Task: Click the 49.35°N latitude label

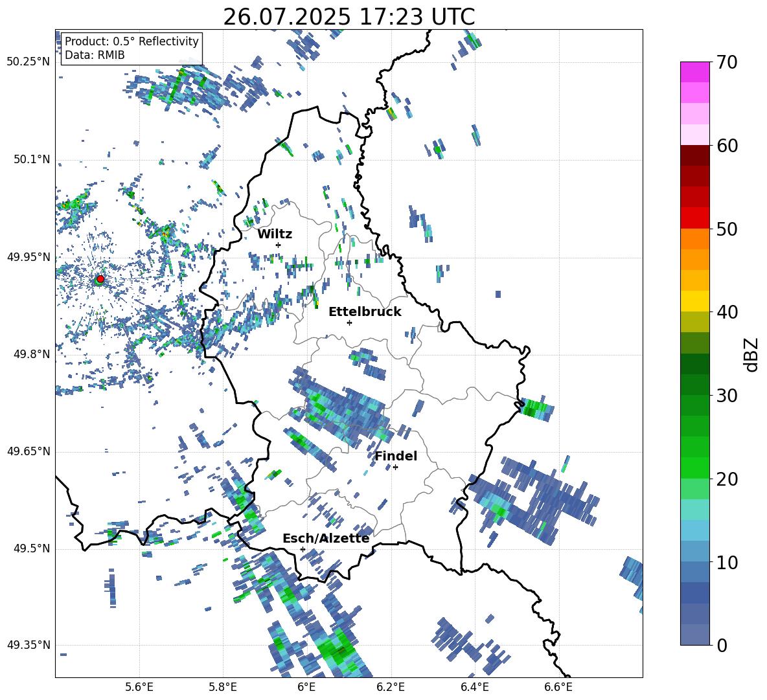Action: click(29, 645)
